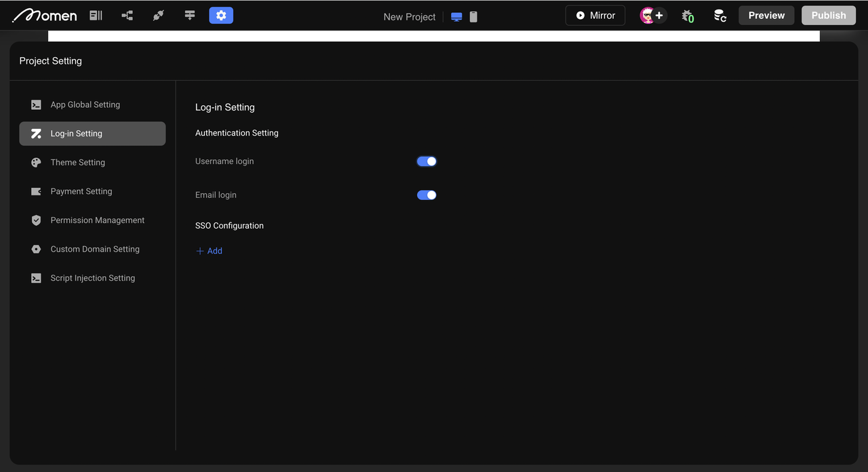Select the data model tree icon

coord(127,15)
